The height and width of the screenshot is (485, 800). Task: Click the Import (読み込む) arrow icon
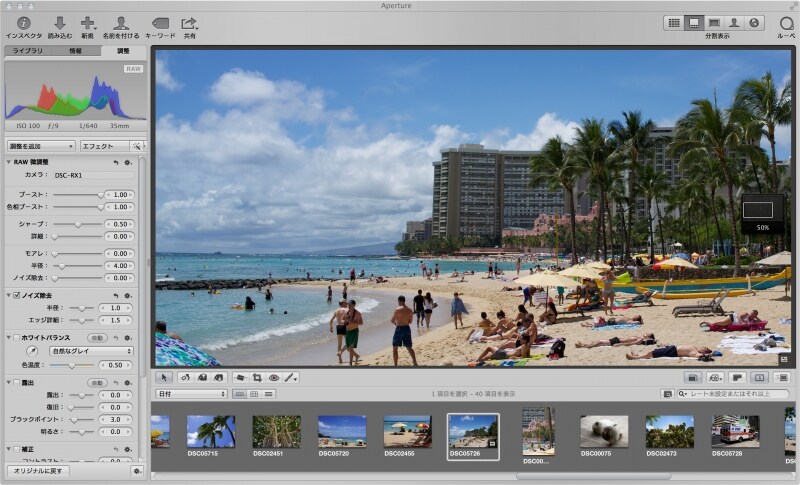59,23
